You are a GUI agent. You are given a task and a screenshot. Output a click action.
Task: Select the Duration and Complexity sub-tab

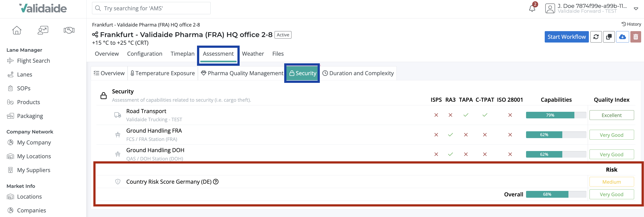pos(358,73)
